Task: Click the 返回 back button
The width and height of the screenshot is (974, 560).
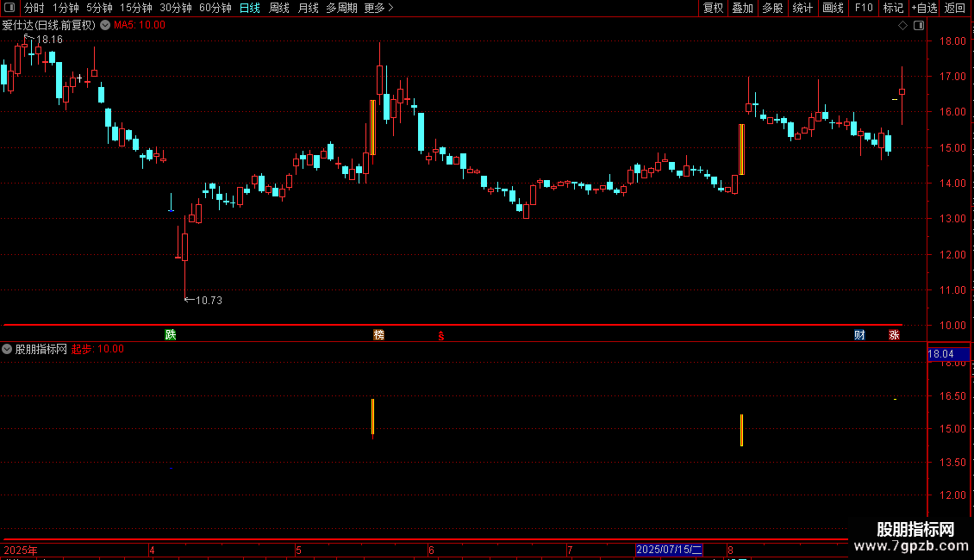Action: [955, 8]
